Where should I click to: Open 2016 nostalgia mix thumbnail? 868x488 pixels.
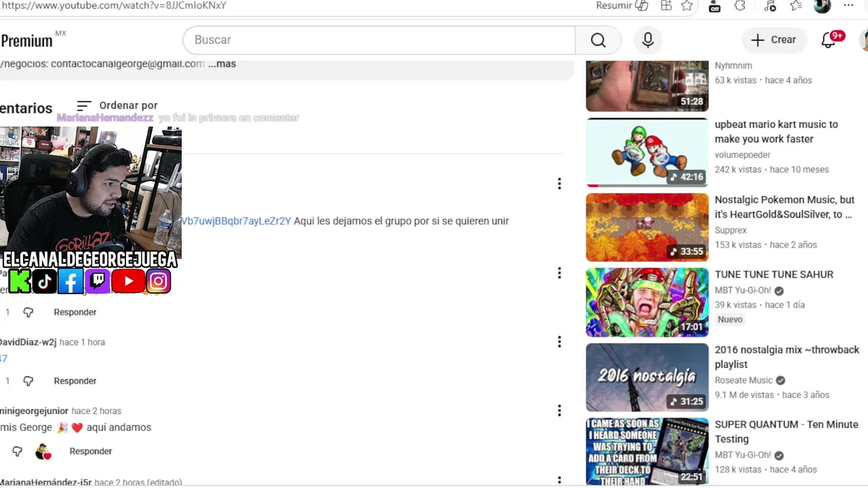647,378
